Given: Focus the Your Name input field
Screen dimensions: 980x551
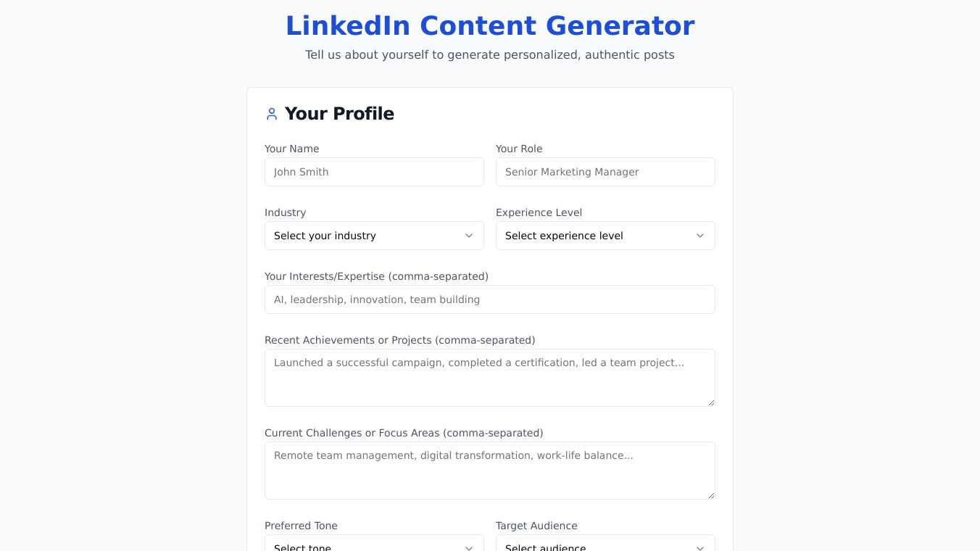Looking at the screenshot, I should [374, 172].
